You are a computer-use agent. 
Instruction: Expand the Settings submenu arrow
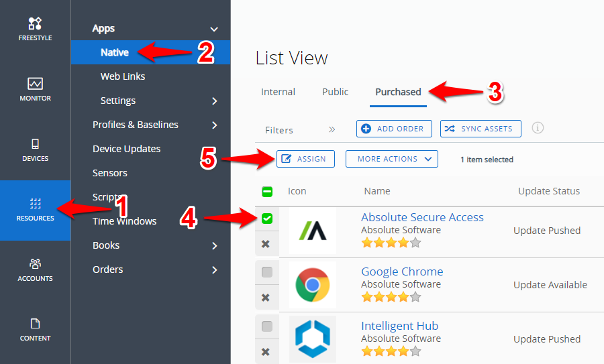pos(215,101)
